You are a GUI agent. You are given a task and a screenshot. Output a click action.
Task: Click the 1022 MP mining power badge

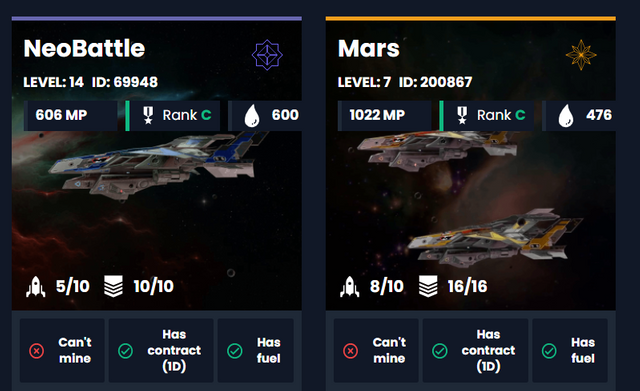(x=384, y=116)
